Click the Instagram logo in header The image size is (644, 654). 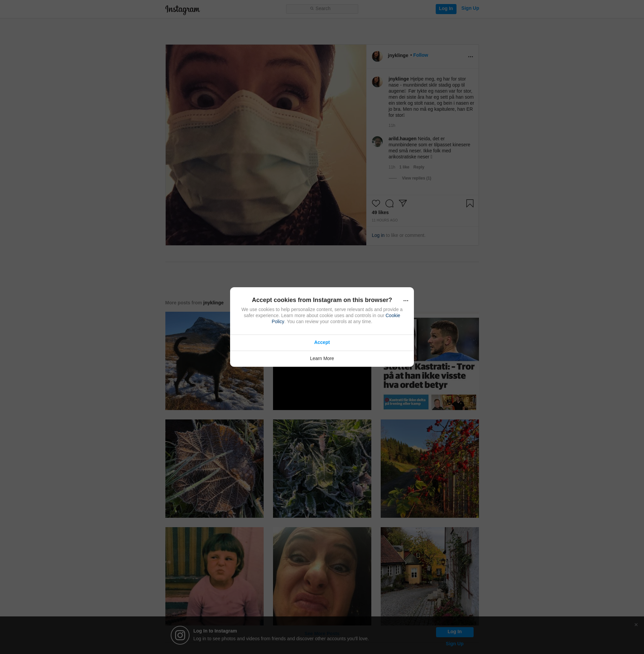tap(182, 9)
